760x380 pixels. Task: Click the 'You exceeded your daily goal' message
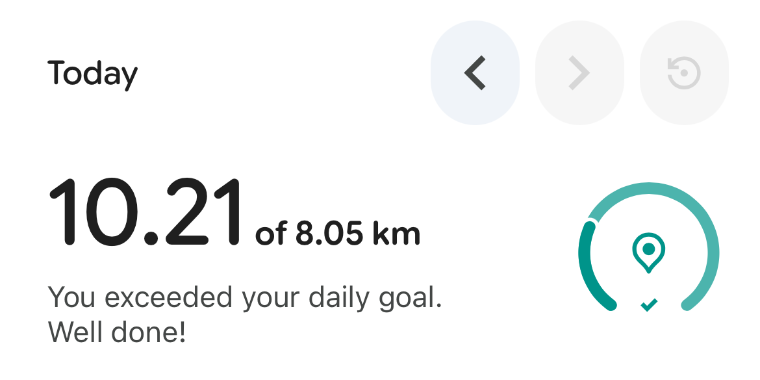click(245, 297)
